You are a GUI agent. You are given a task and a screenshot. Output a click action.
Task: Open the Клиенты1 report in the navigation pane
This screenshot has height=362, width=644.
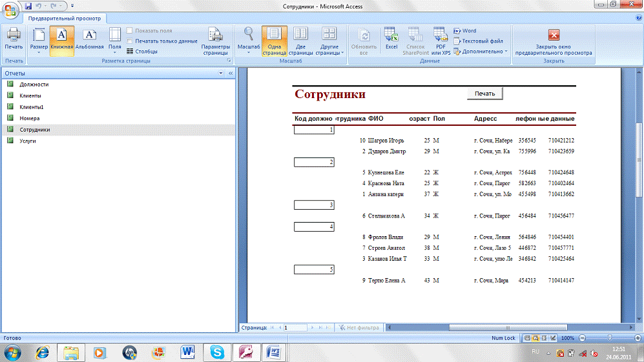click(32, 106)
